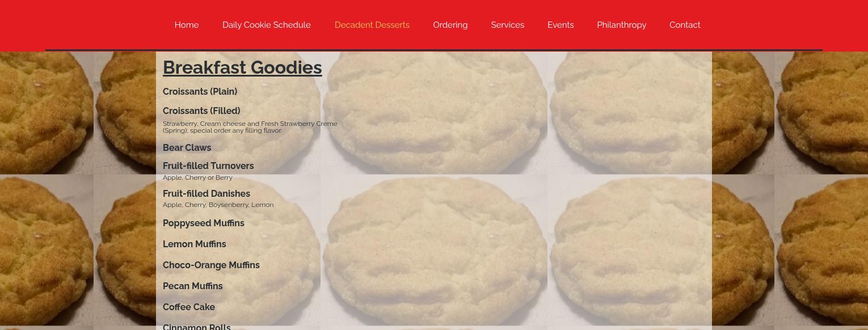The width and height of the screenshot is (868, 330).
Task: Click Poppyseed Muffins entry
Action: pos(204,223)
